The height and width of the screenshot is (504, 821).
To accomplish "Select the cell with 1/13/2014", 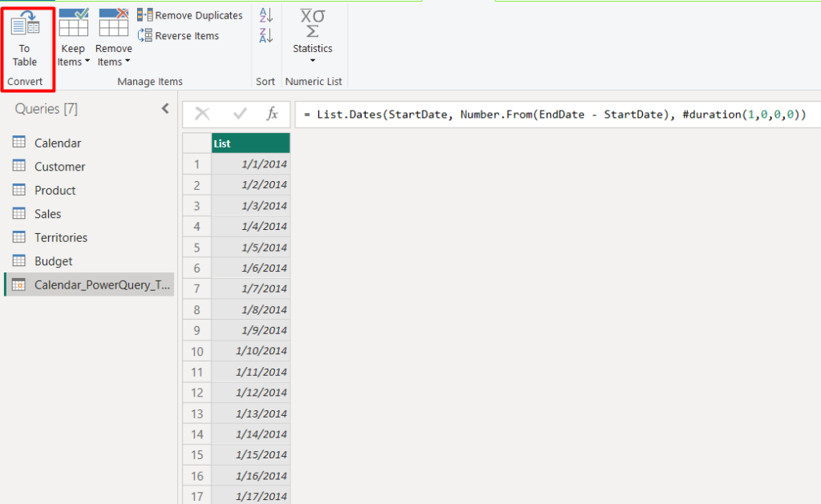I will pyautogui.click(x=251, y=413).
